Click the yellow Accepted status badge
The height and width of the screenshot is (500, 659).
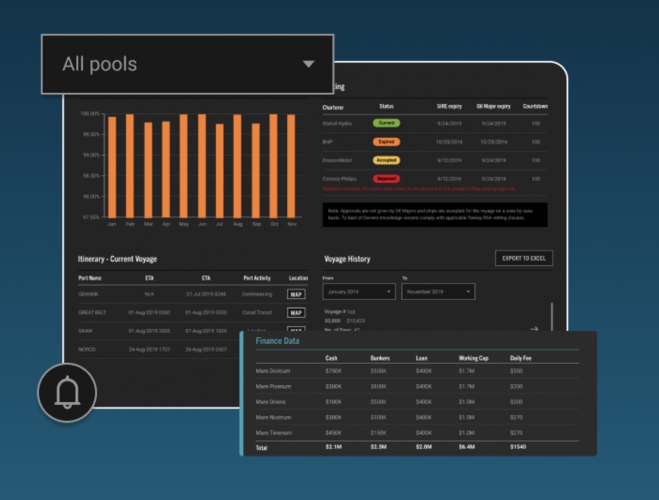click(x=386, y=160)
